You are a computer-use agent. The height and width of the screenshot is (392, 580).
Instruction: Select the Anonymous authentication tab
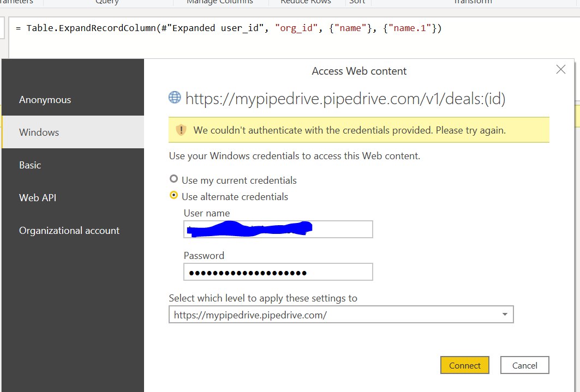[73, 100]
